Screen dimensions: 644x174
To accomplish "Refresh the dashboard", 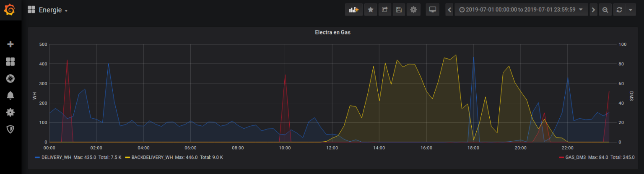I will click(x=619, y=10).
